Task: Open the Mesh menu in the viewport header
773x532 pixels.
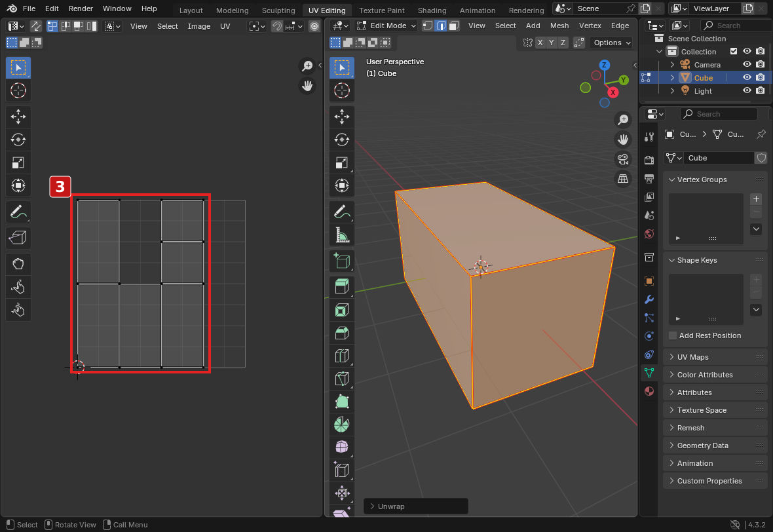Action: (x=559, y=26)
